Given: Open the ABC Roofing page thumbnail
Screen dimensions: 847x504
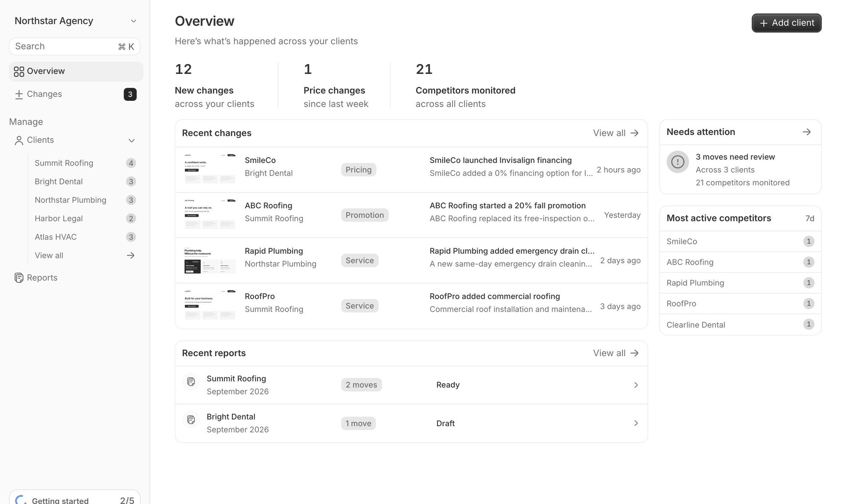Looking at the screenshot, I should point(210,214).
